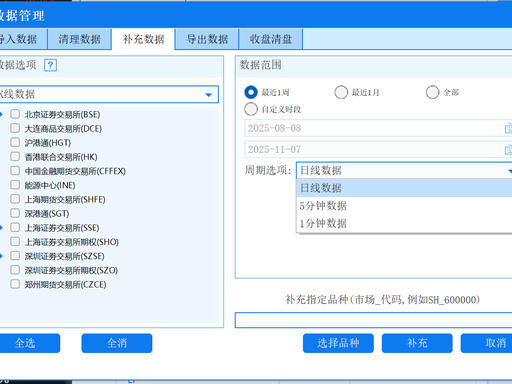Check 沪港通(HGT)
The image size is (512, 384).
pyautogui.click(x=15, y=142)
